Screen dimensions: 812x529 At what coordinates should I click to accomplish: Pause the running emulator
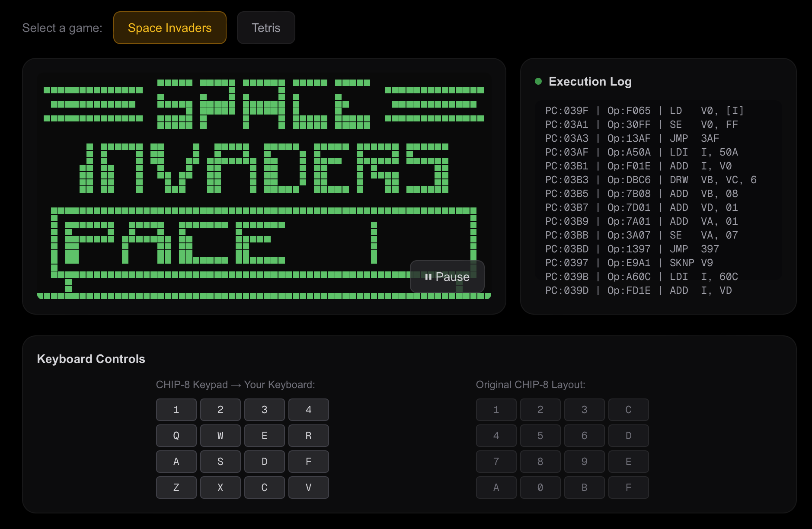click(x=447, y=277)
